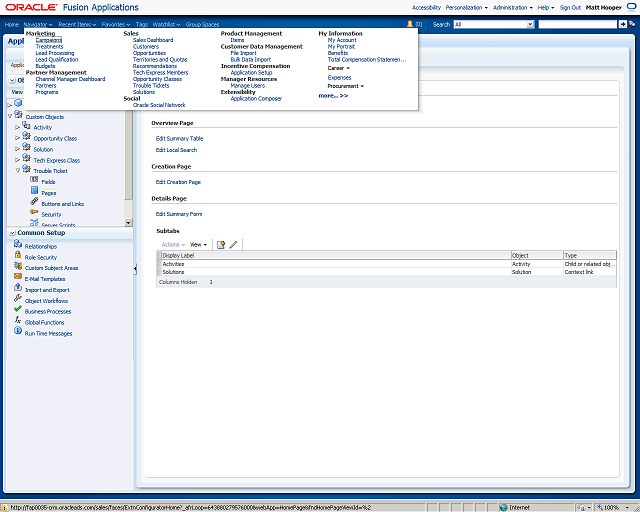Click the Business Processes checkmark icon
The width and height of the screenshot is (640, 512).
18,309
